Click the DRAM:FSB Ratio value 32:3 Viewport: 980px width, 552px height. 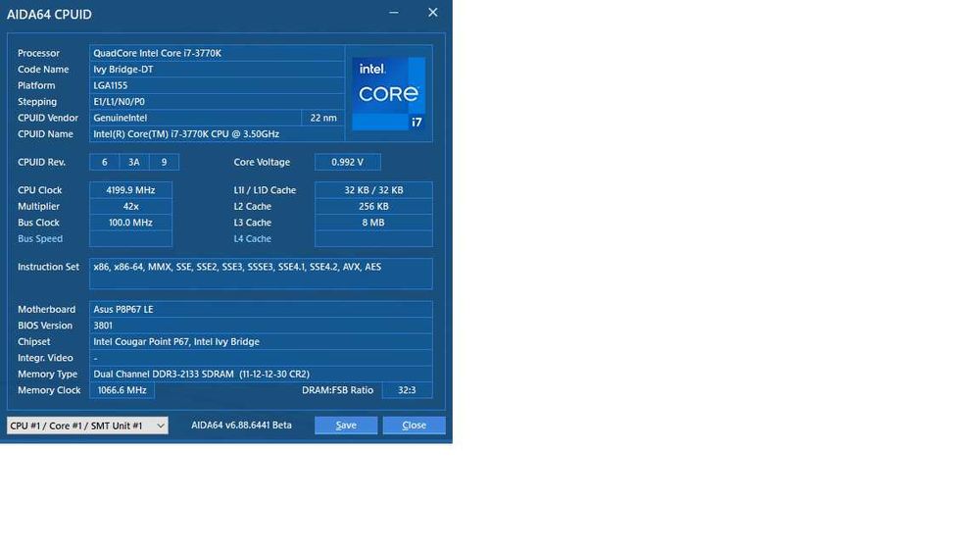pyautogui.click(x=407, y=390)
